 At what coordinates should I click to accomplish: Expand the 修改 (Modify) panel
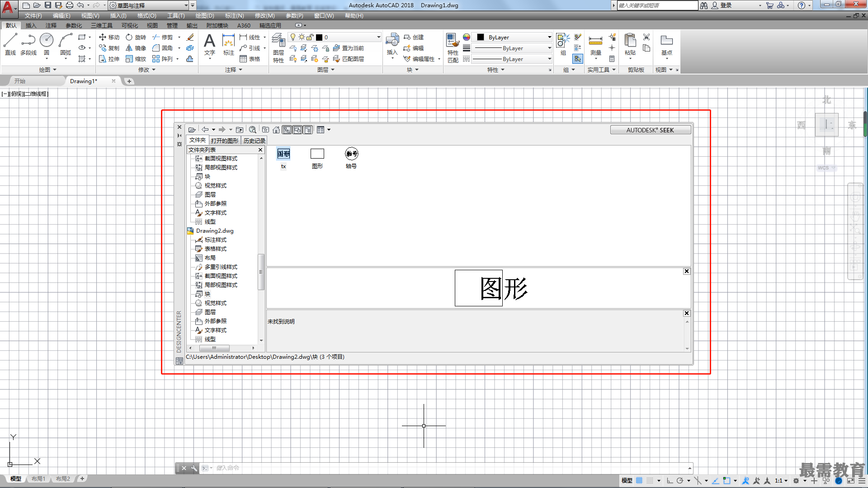147,70
